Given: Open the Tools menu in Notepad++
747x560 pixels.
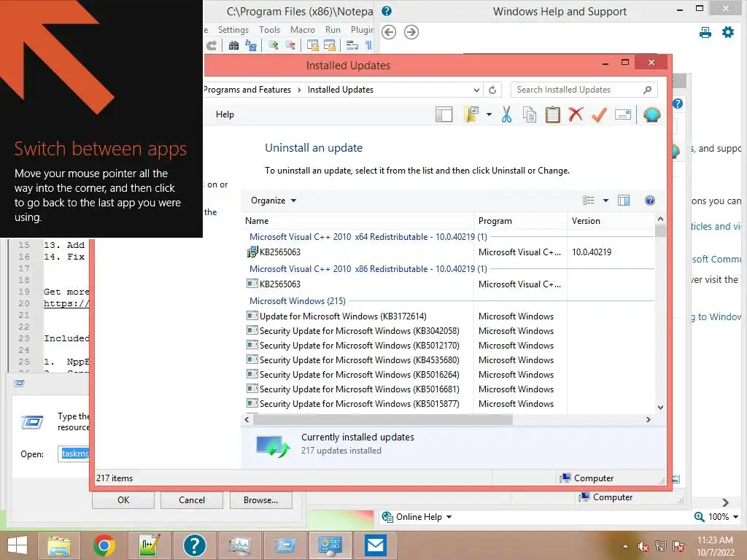Looking at the screenshot, I should click(269, 29).
